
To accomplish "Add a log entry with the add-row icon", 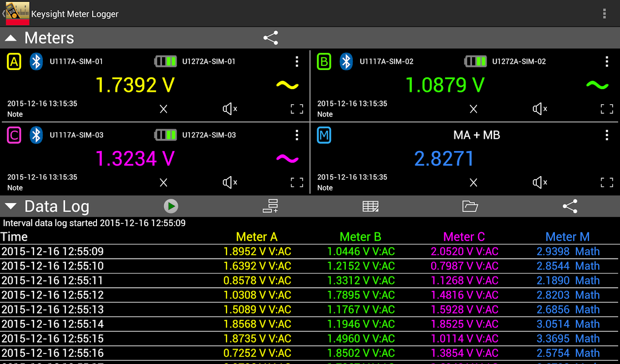I will click(270, 206).
